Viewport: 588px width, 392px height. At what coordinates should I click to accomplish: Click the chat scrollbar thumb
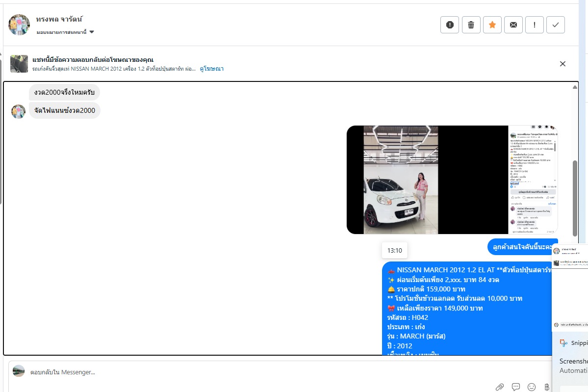click(575, 198)
